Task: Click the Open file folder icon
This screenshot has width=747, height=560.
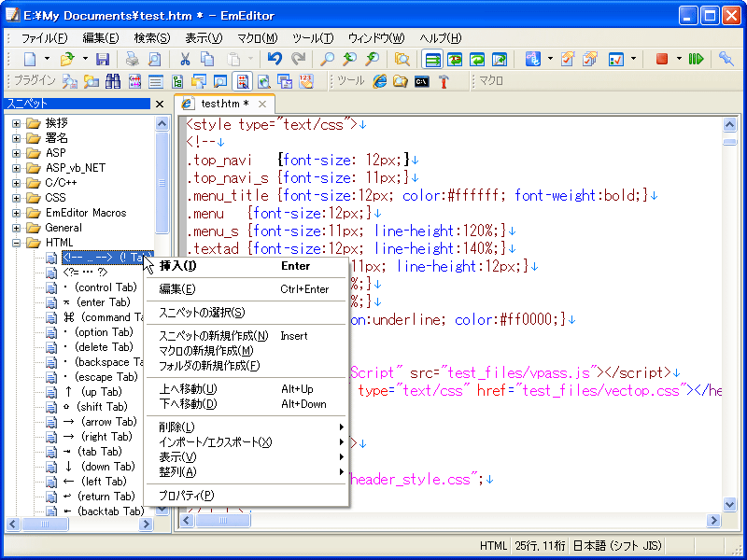Action: 67,59
